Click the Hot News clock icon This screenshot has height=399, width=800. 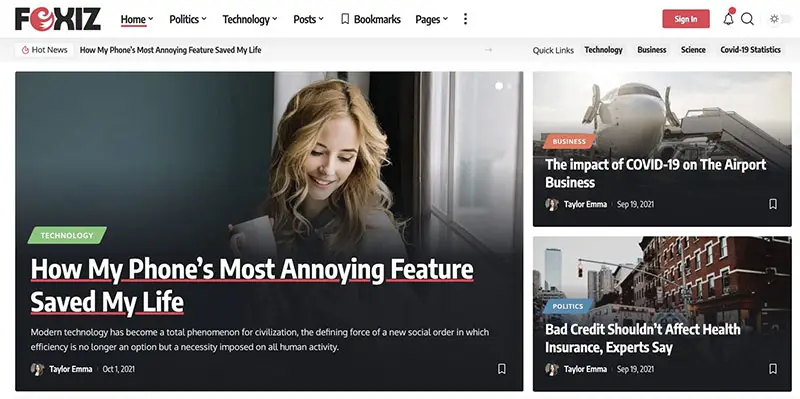point(25,50)
